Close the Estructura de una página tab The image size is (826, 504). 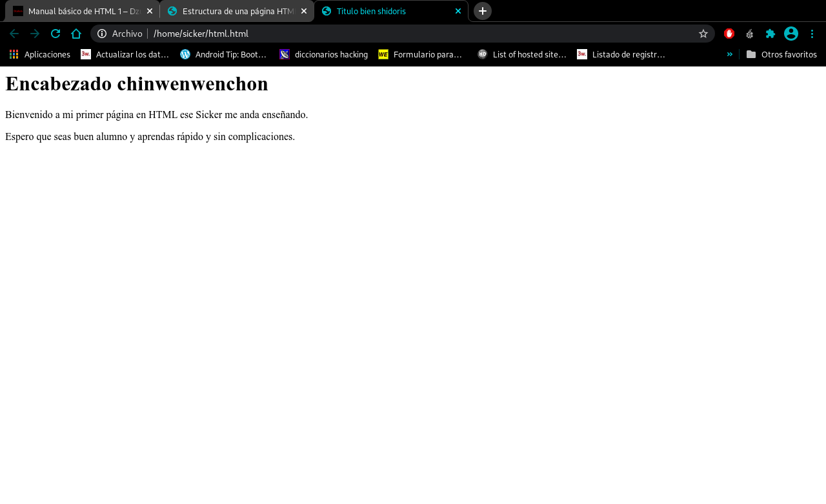point(304,11)
